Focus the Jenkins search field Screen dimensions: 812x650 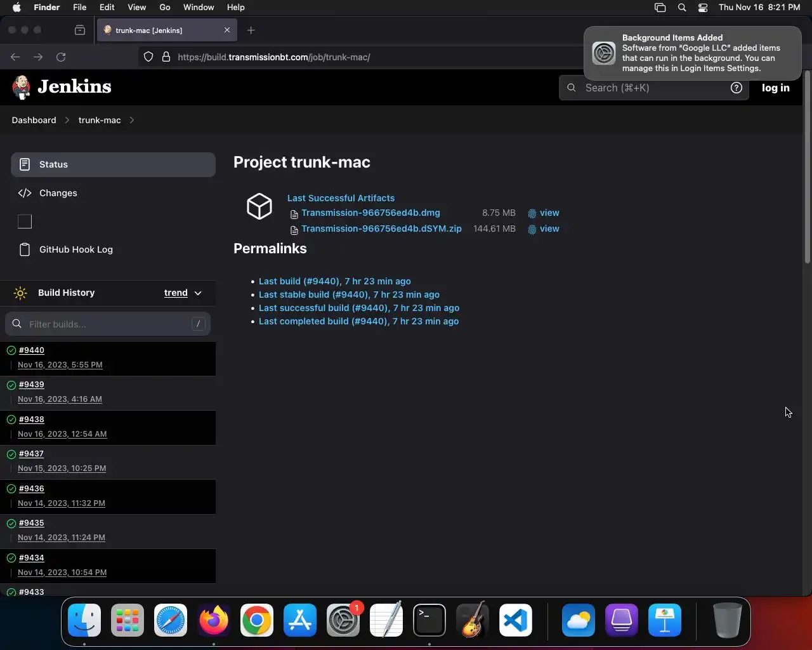coord(653,88)
